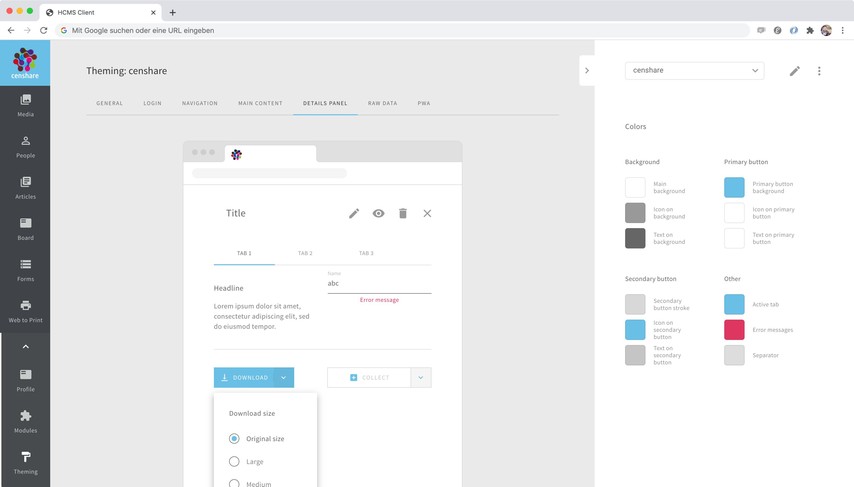Switch to the Navigation tab
The image size is (854, 487).
(x=200, y=103)
